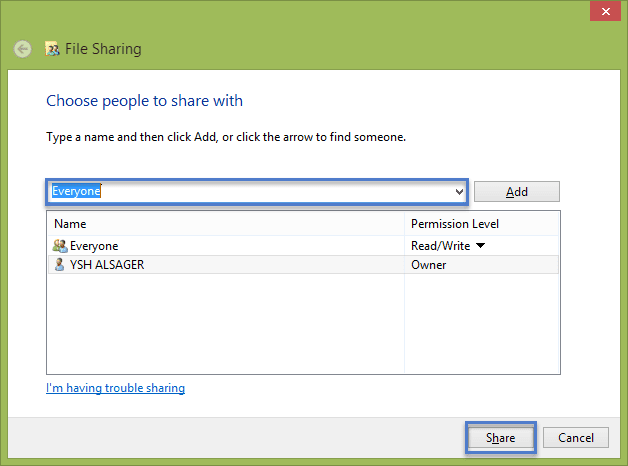Open the name combo box dropdown arrow
Screen dimensions: 628x466
459,192
